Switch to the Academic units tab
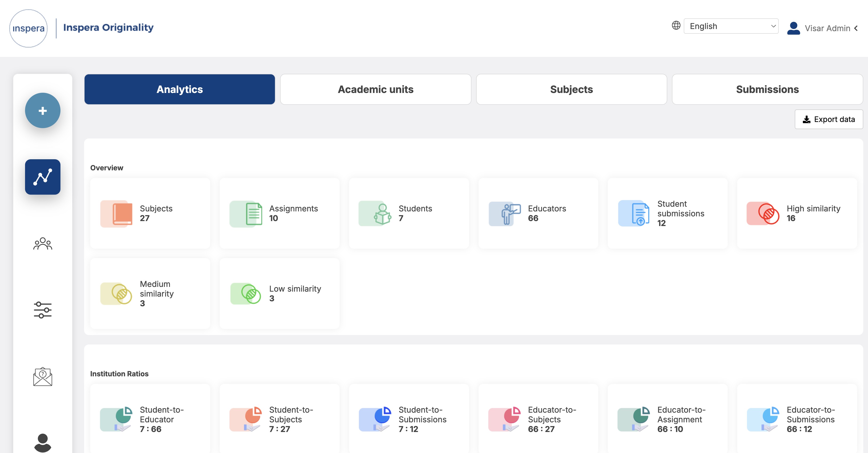 point(375,89)
